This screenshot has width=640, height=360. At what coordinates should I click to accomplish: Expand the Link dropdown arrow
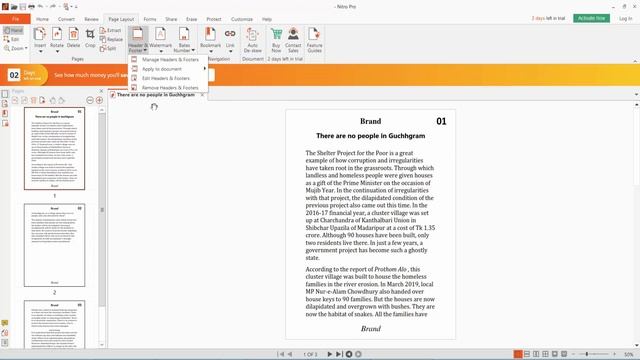tap(230, 51)
